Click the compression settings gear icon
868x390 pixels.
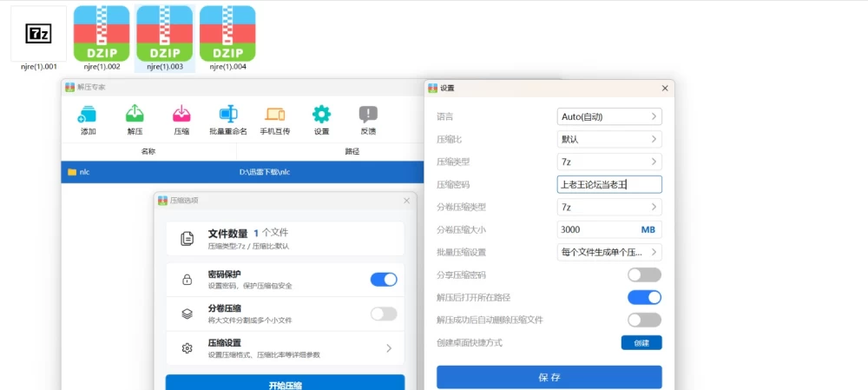coord(187,348)
